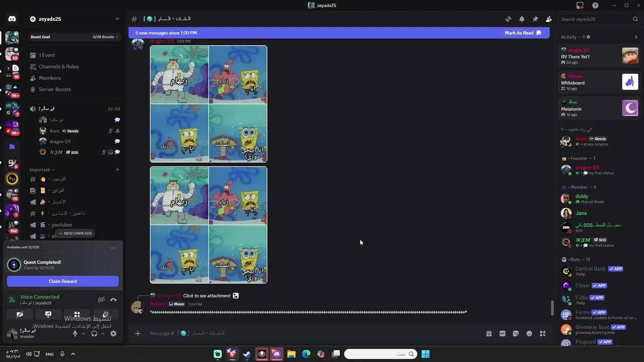Screen dimensions: 644x362
Task: Open the apps launcher in message bar
Action: pyautogui.click(x=542, y=333)
